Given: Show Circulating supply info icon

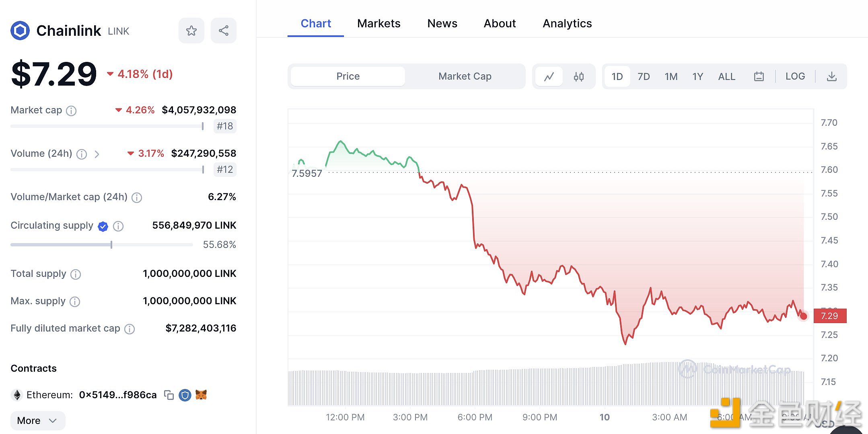Looking at the screenshot, I should (x=118, y=226).
